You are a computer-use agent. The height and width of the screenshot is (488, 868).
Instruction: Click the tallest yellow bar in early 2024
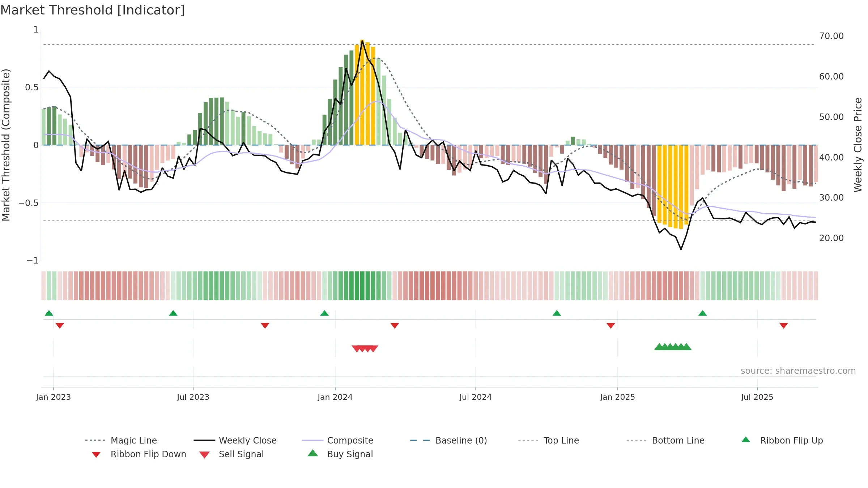(x=362, y=92)
